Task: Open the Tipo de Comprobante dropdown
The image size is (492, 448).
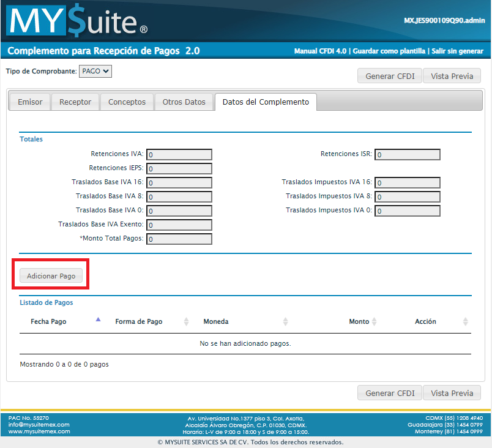Action: coord(95,71)
